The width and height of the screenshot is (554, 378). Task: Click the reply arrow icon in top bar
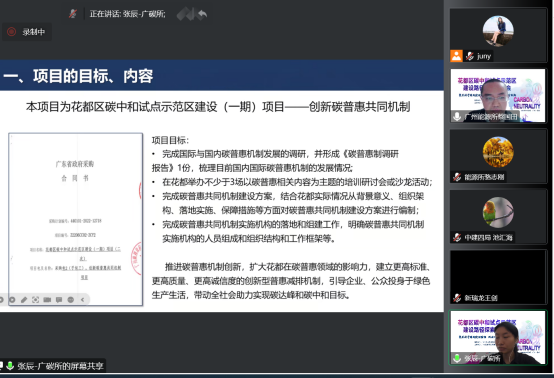(202, 14)
